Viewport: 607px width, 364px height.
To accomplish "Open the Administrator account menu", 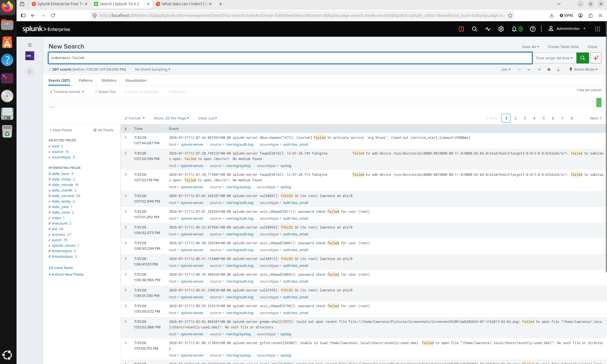I will click(x=567, y=29).
